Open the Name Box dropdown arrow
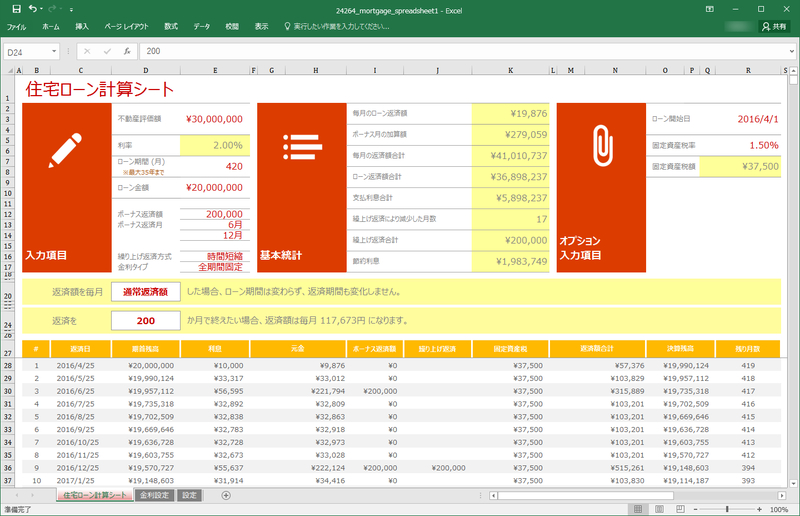 (54, 51)
